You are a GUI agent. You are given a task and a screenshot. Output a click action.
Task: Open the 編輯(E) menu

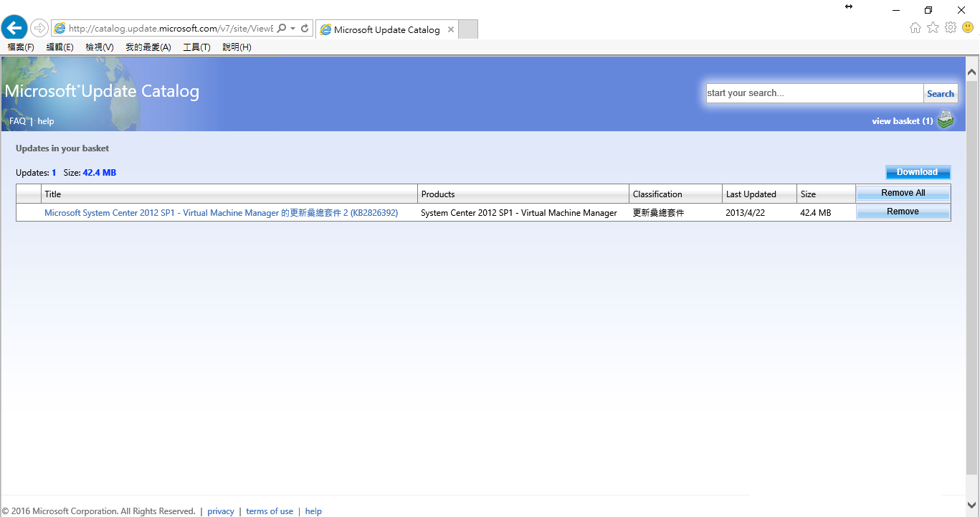60,47
